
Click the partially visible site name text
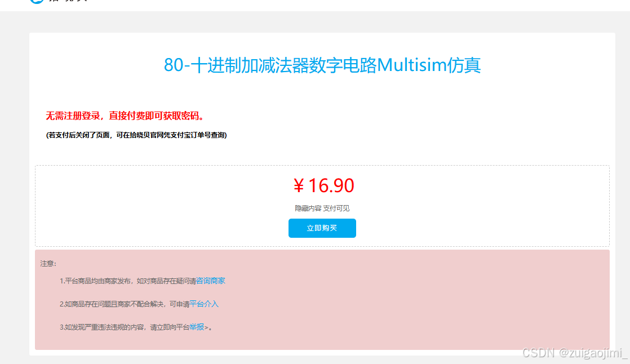coord(68,1)
